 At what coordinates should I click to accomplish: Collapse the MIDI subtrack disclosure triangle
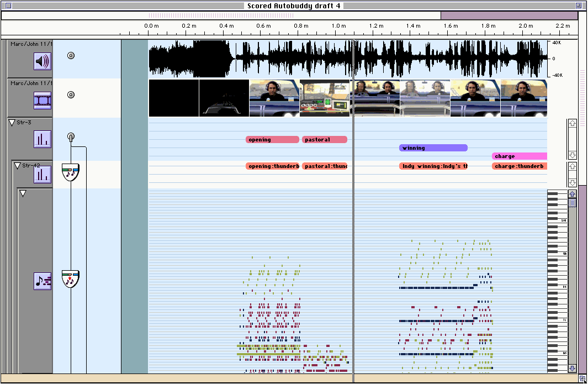click(x=23, y=193)
